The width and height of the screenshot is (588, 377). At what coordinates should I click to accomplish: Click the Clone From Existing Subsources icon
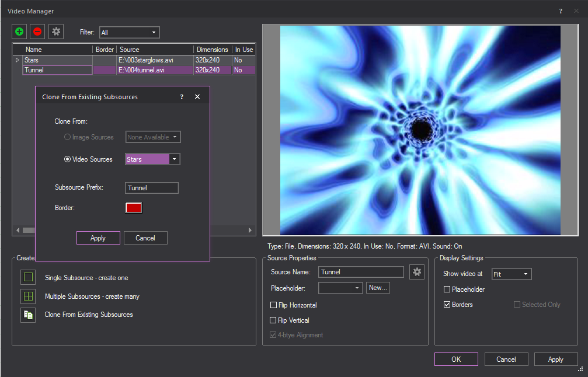click(x=28, y=315)
